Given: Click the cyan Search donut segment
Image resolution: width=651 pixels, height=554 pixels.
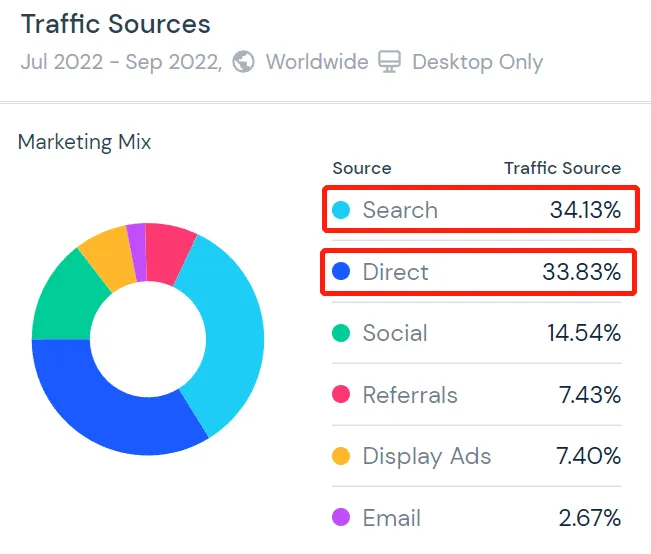Looking at the screenshot, I should pos(230,332).
